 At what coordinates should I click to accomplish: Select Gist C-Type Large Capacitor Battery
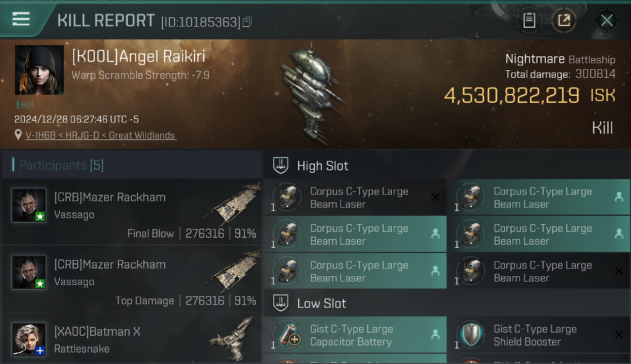tap(355, 335)
